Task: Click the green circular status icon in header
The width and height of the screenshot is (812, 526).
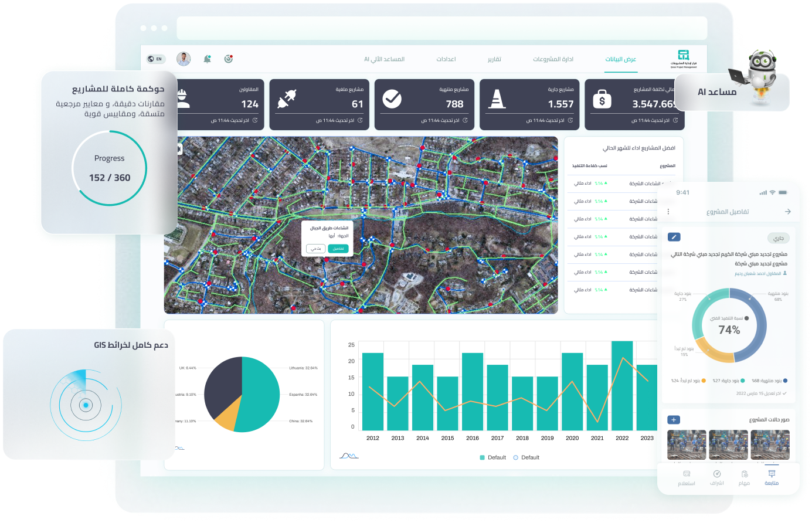Action: pos(229,59)
